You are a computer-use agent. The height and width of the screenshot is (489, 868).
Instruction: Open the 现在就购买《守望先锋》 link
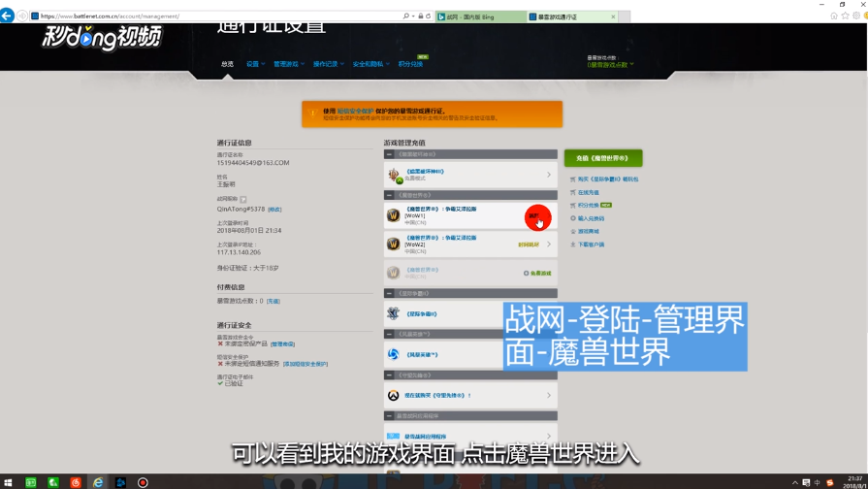[437, 396]
